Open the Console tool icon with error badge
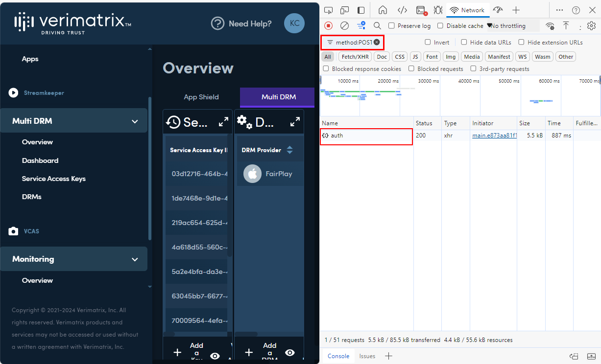Image resolution: width=601 pixels, height=364 pixels. point(421,10)
